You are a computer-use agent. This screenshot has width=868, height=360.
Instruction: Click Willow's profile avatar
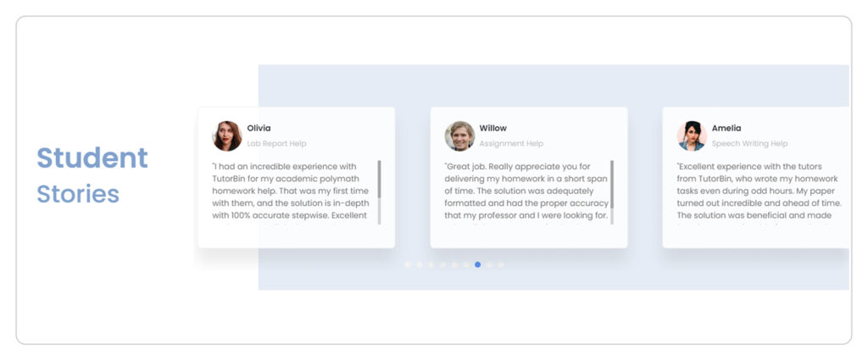[459, 136]
